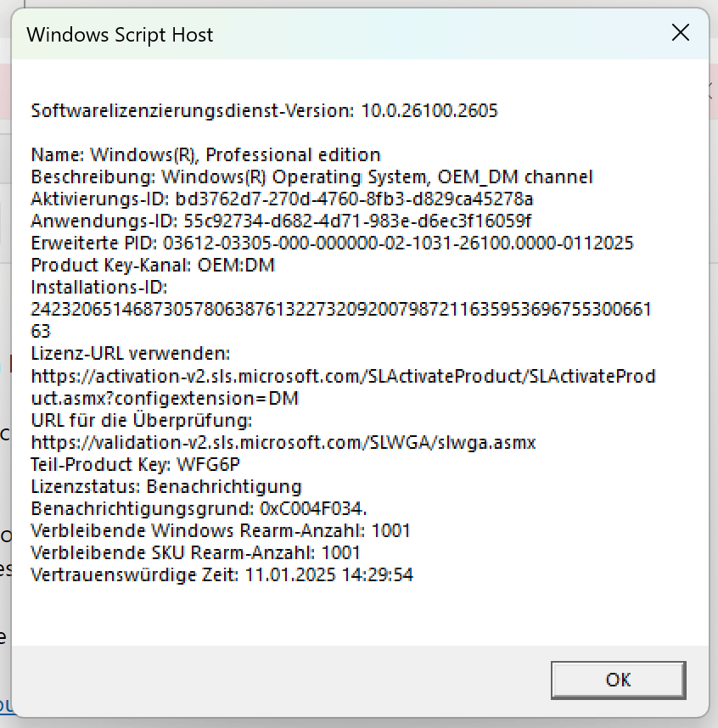Viewport: 718px width, 728px height.
Task: Click the Erweiterte PID line
Action: coord(331,243)
